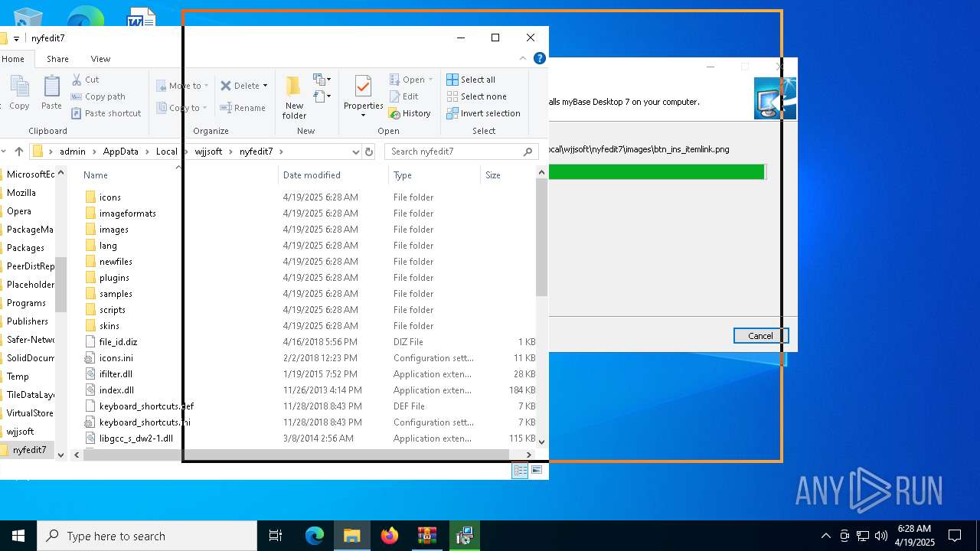Select Paste shortcut command
The width and height of the screenshot is (980, 551).
(x=106, y=113)
